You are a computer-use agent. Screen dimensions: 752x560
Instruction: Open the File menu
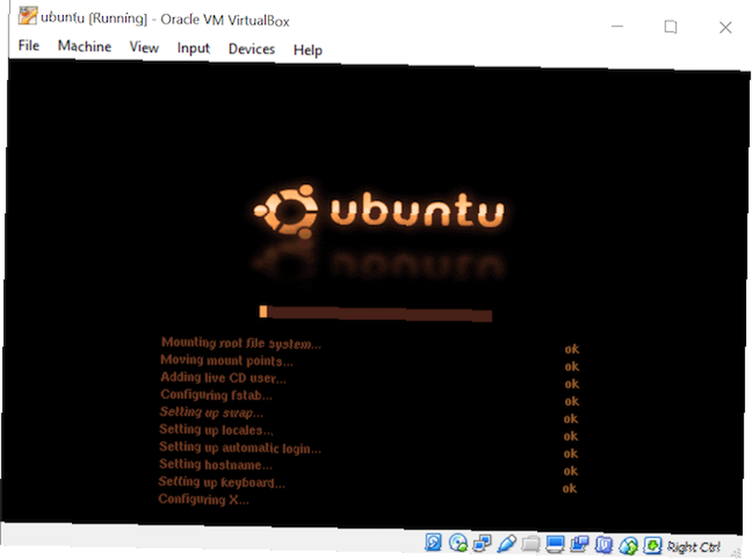tap(29, 46)
